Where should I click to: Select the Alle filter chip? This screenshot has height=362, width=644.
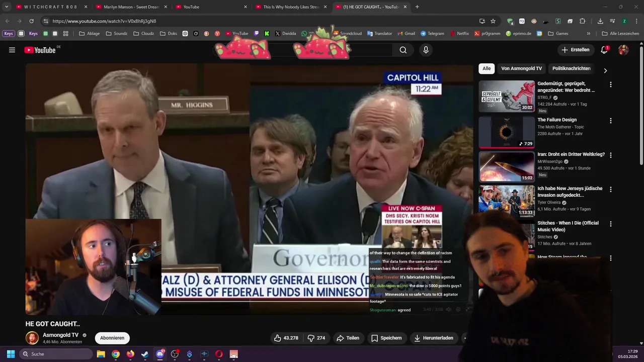click(x=487, y=68)
